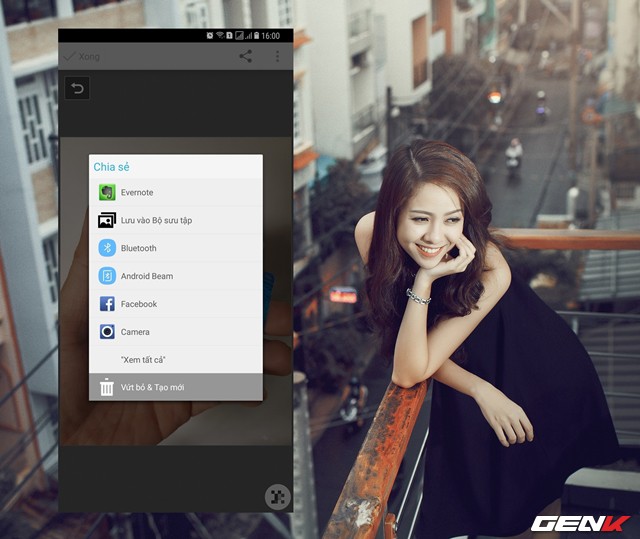Choose Vứt bỏ & Tạo mới option
Image resolution: width=640 pixels, height=539 pixels.
pyautogui.click(x=152, y=387)
